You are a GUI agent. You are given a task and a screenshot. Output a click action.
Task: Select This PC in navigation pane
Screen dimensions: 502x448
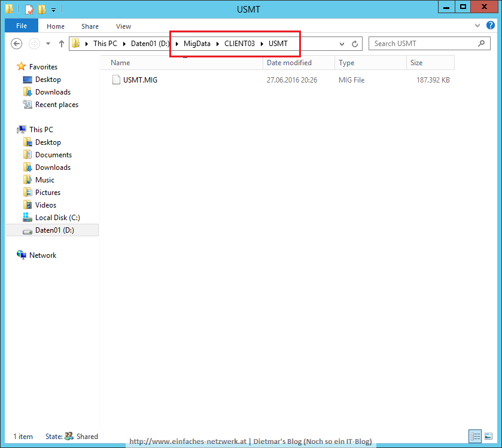(x=41, y=130)
